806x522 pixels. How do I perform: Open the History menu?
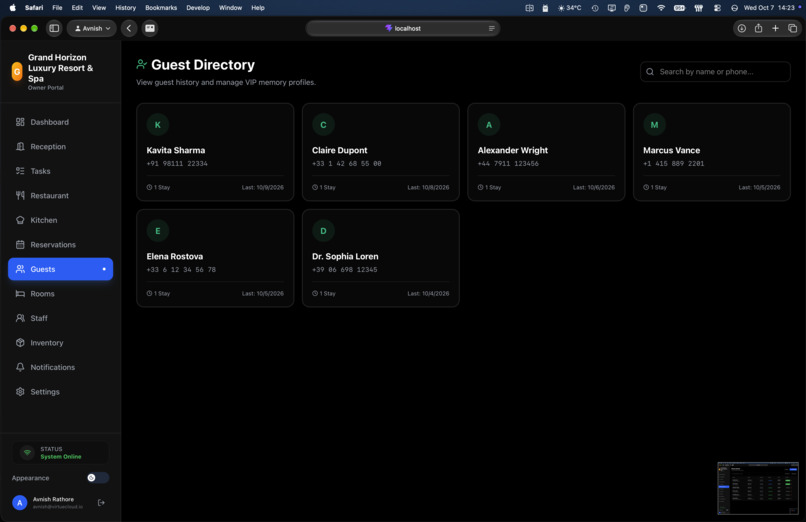pos(125,8)
